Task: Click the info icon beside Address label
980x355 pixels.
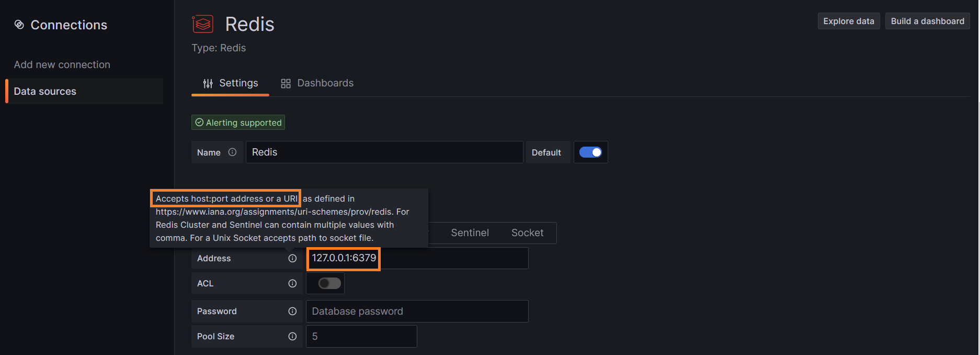Action: click(x=292, y=258)
